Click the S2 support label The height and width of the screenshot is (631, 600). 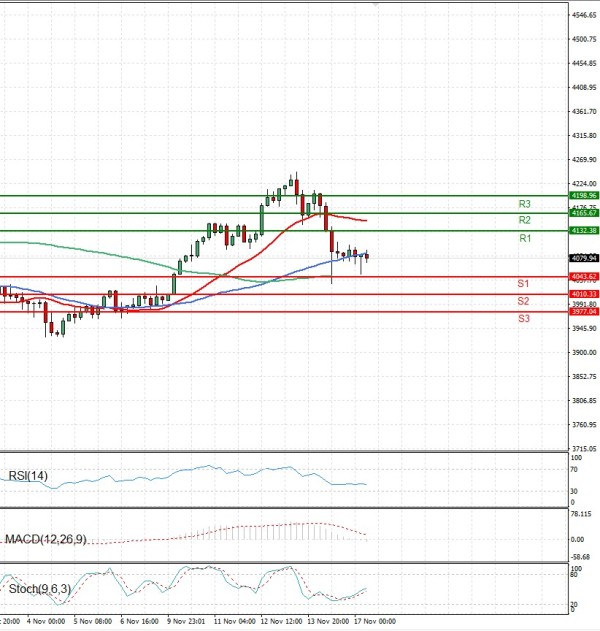click(x=523, y=301)
